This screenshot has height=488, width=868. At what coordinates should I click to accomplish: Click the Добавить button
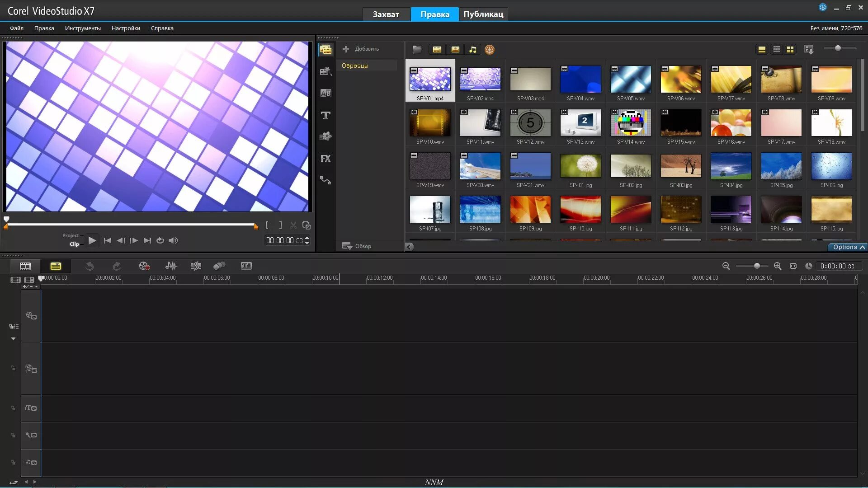pyautogui.click(x=361, y=49)
